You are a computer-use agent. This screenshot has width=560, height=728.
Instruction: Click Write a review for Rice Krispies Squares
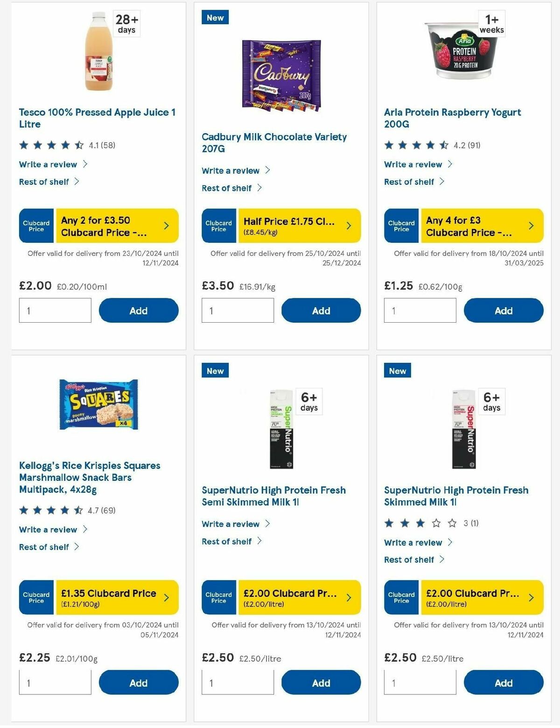49,530
